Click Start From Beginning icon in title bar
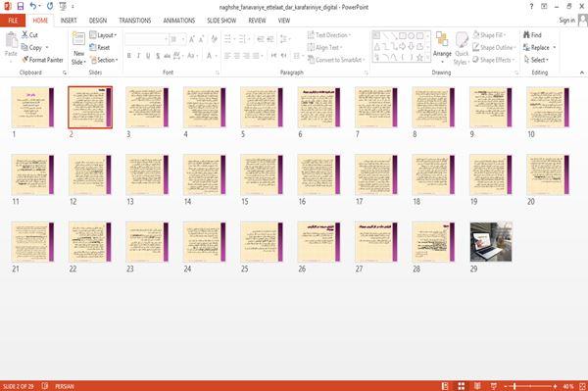Viewport: 588px width, 391px height. (x=63, y=7)
